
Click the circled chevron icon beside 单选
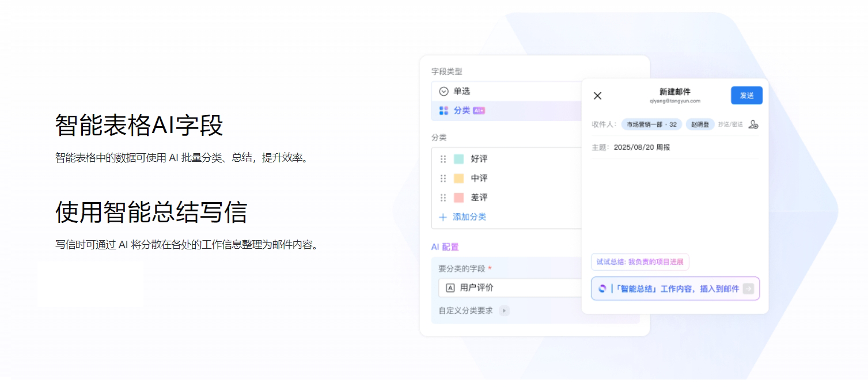point(444,91)
